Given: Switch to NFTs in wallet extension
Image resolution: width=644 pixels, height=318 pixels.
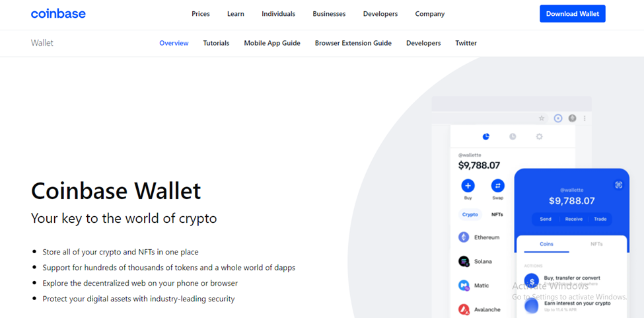Looking at the screenshot, I should coord(497,215).
